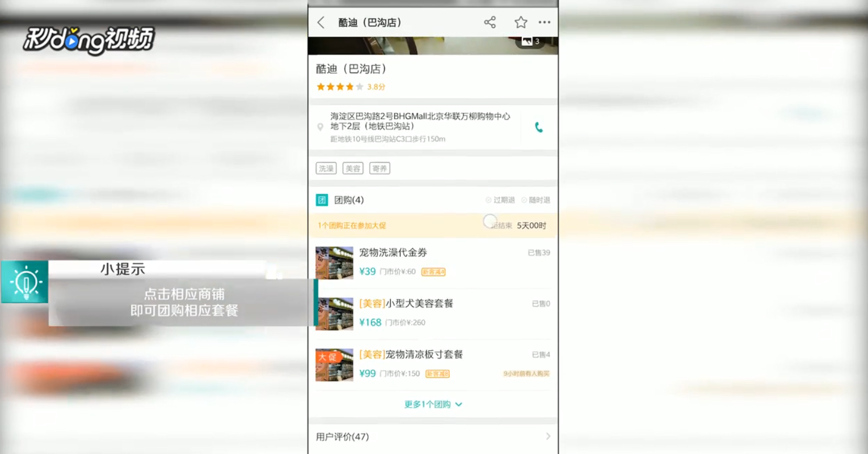Tap thumbnail of 小型犬美容套餐
868x454 pixels.
(334, 313)
